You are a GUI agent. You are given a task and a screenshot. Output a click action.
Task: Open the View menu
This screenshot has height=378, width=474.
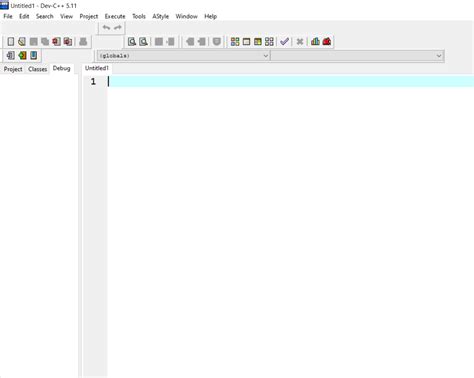click(66, 16)
